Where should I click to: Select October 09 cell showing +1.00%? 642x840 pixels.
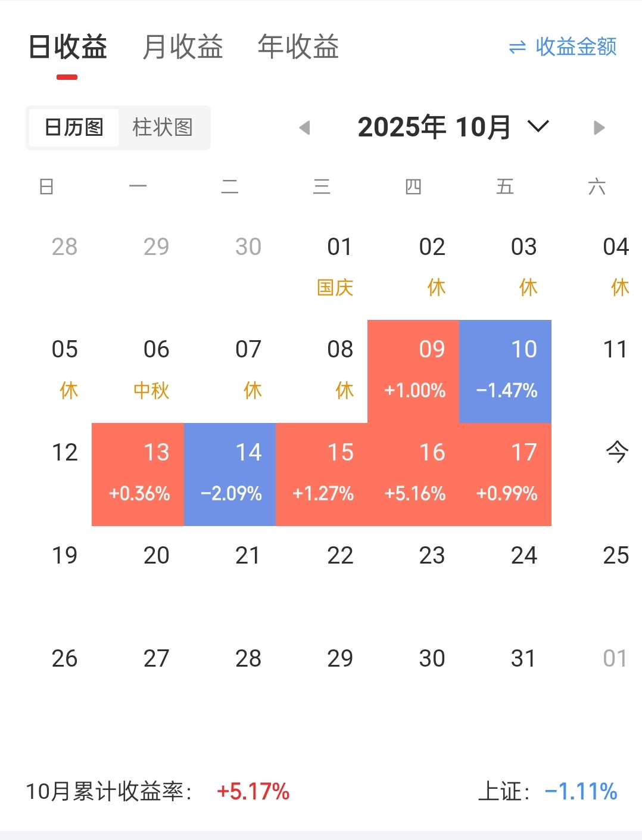(414, 371)
